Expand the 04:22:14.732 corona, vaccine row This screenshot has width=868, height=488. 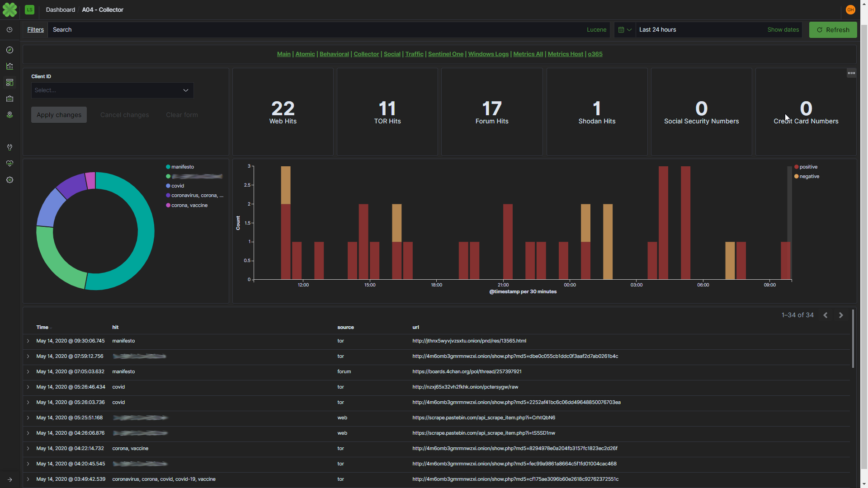(x=28, y=449)
